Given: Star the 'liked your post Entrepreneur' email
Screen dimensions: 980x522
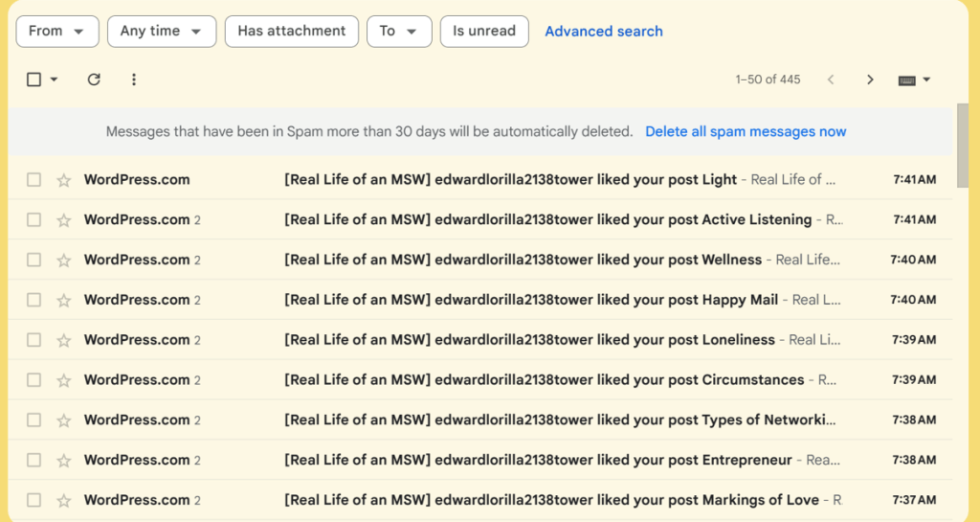Looking at the screenshot, I should click(64, 460).
